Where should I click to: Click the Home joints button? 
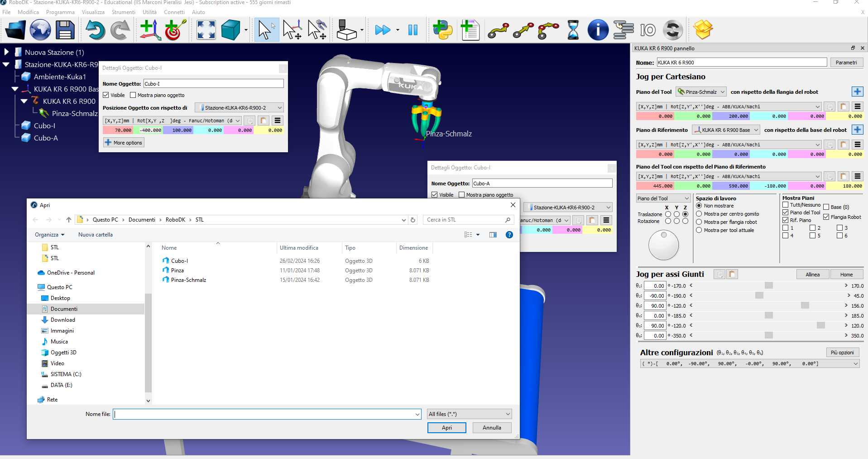[x=846, y=275]
